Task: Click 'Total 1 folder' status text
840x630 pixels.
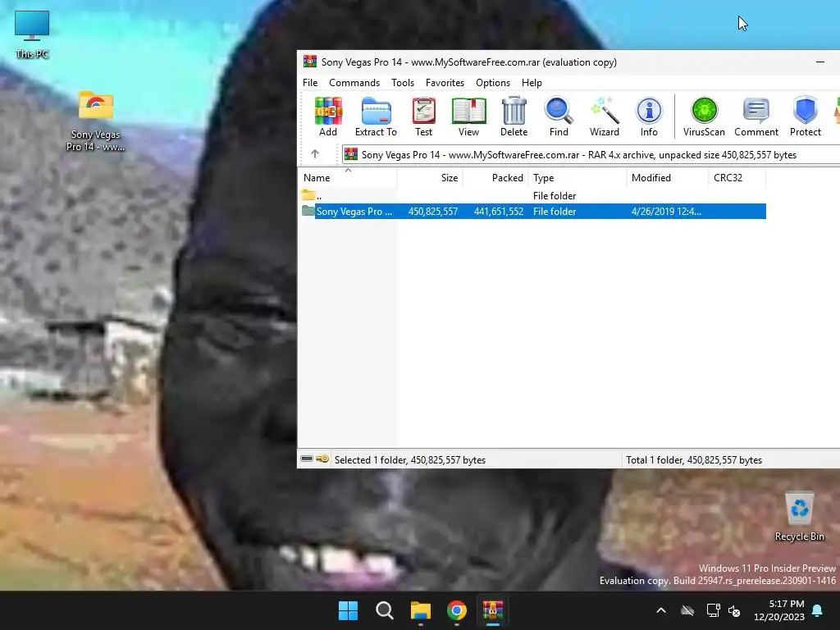Action: click(694, 459)
